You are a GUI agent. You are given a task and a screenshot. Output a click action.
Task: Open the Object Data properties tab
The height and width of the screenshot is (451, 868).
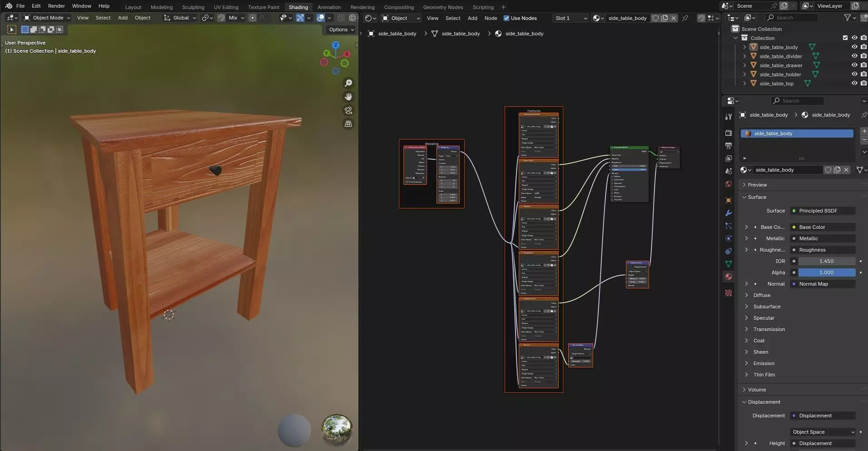coord(729,264)
